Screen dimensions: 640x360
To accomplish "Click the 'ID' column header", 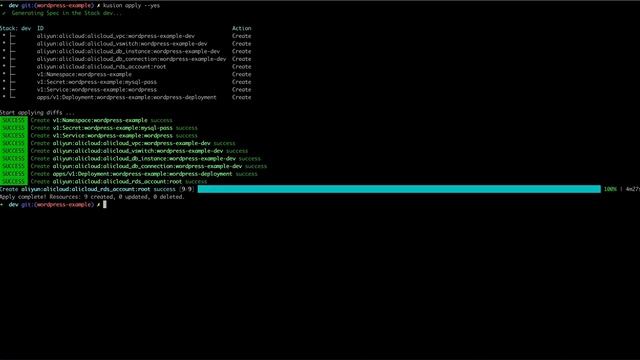I will click(40, 28).
